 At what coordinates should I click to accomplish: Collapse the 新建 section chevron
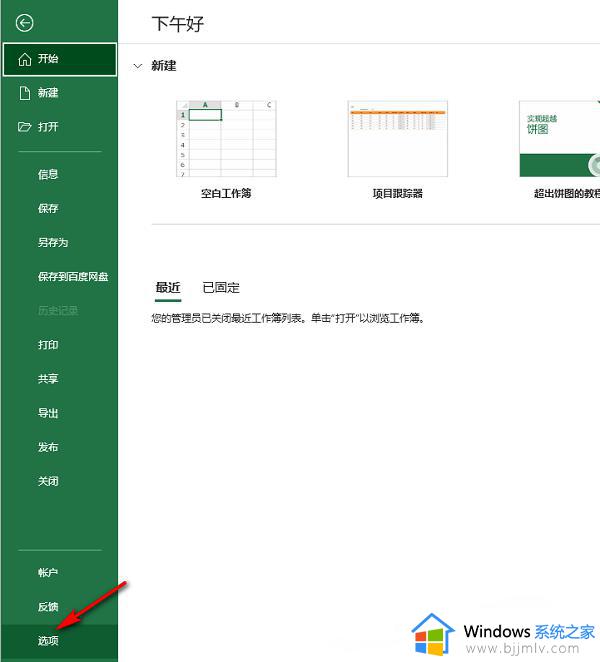coord(138,66)
